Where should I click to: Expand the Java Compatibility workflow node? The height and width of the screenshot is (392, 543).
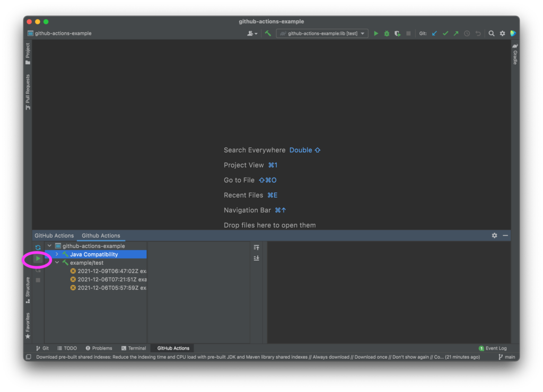pos(57,254)
